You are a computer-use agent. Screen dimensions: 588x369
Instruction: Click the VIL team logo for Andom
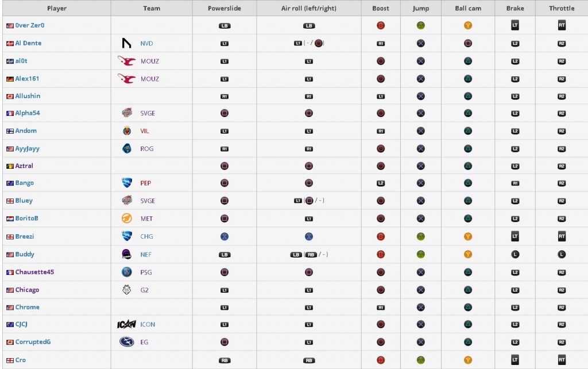click(127, 131)
